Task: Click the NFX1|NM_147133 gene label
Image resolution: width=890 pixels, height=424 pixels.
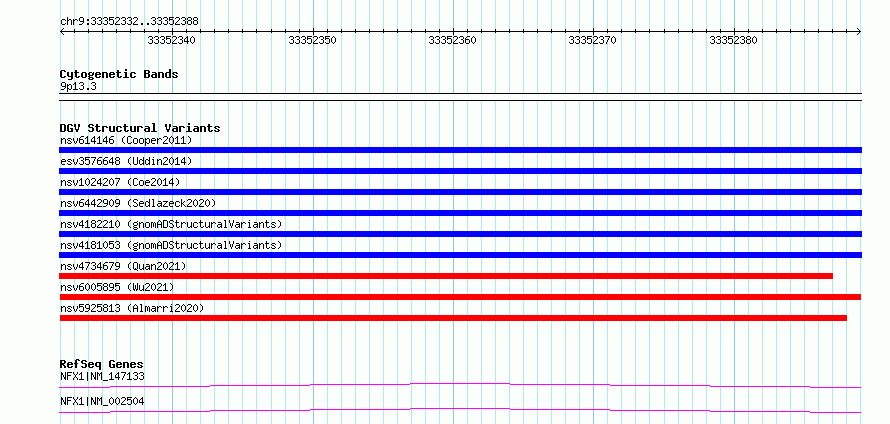Action: [x=102, y=376]
